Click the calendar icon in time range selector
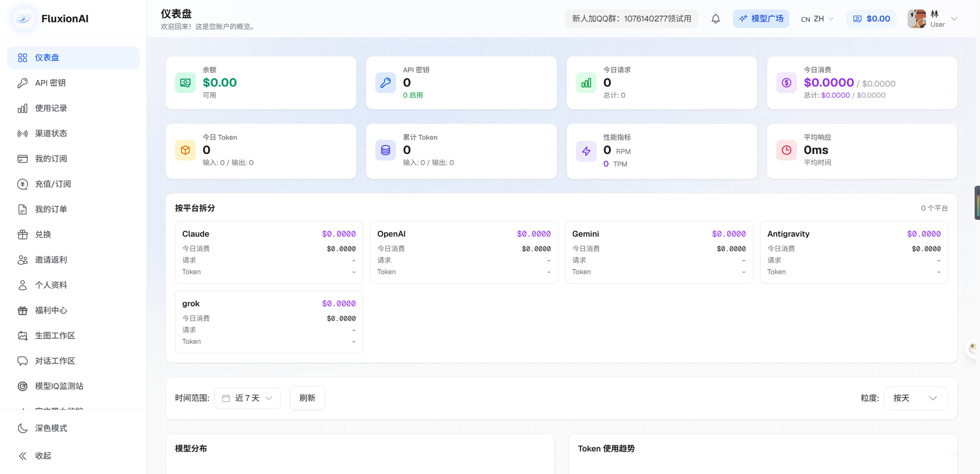980x474 pixels. [x=226, y=398]
